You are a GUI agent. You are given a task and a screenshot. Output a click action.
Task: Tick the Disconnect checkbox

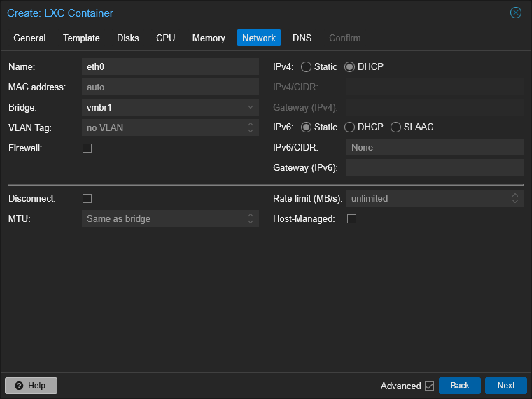click(87, 199)
